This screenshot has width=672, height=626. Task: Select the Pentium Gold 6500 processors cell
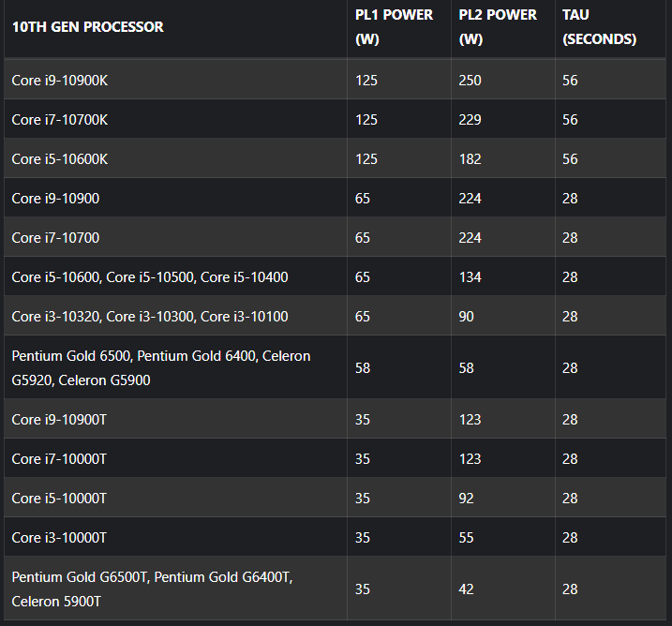(160, 368)
